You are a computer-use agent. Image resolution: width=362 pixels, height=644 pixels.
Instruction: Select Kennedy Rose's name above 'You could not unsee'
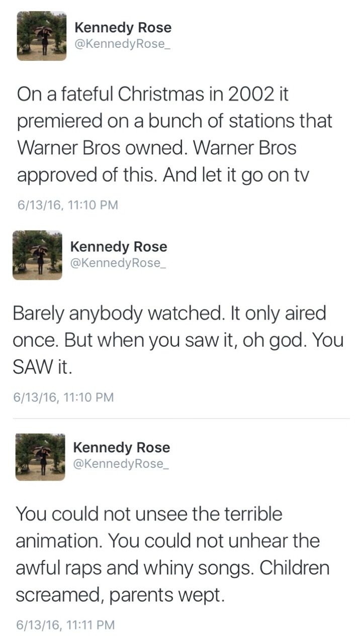(x=122, y=447)
